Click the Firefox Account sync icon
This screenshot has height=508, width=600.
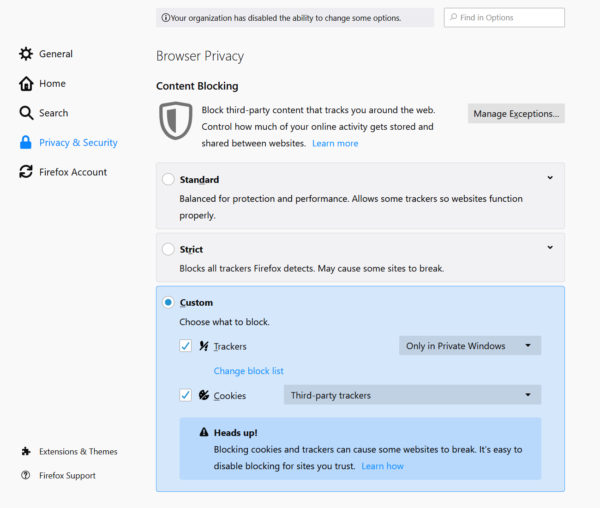click(26, 172)
